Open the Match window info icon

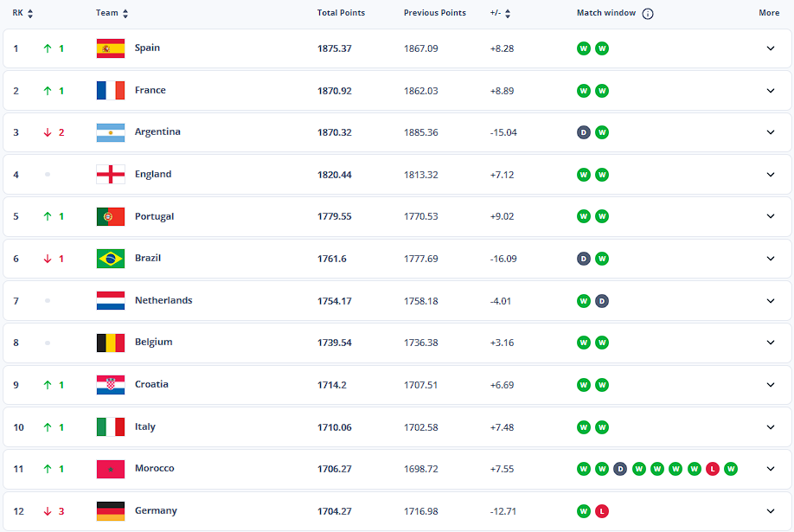point(648,14)
